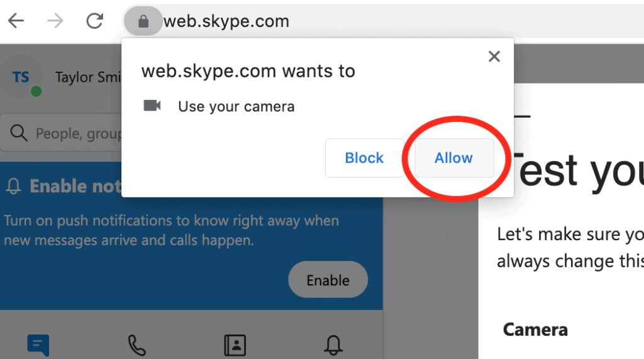Reload the web.skype.com page

[x=95, y=21]
